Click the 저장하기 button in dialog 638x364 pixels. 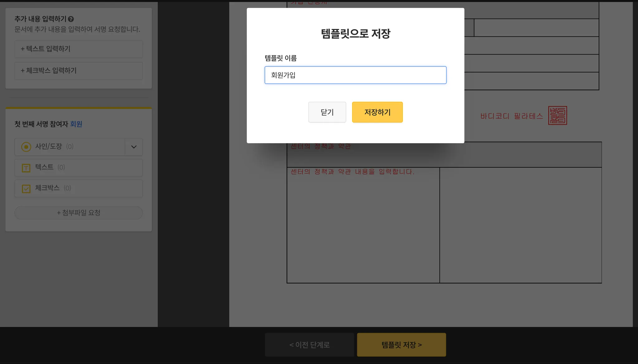coord(377,112)
